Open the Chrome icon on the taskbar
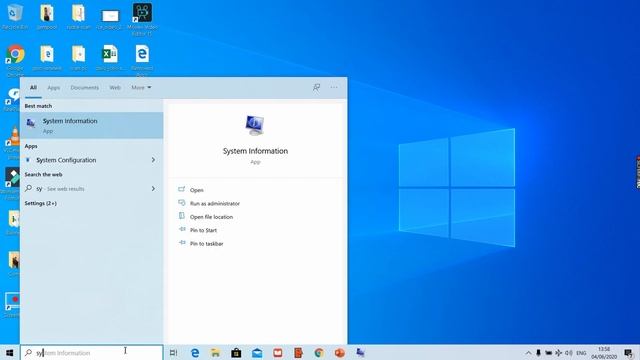 (319, 353)
